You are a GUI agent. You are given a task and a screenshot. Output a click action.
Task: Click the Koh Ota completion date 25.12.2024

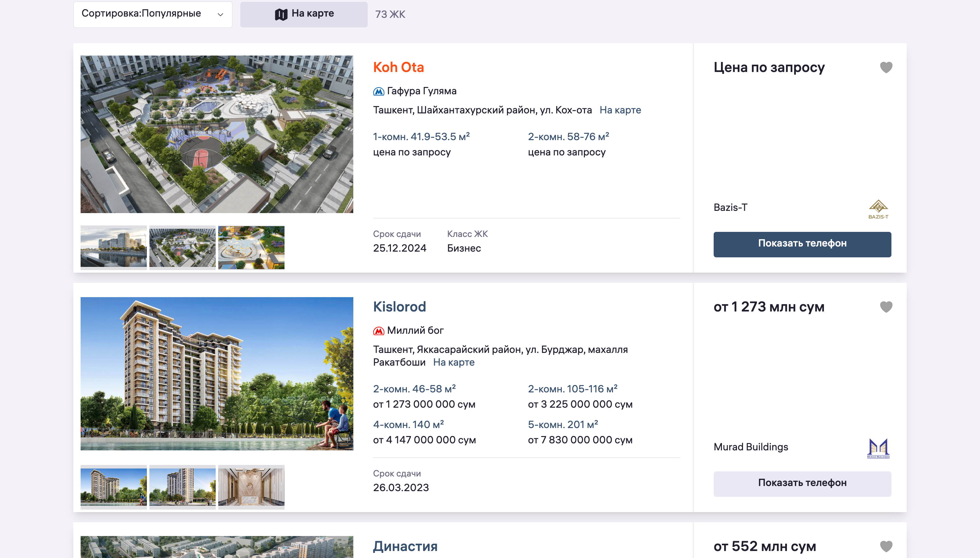[399, 248]
